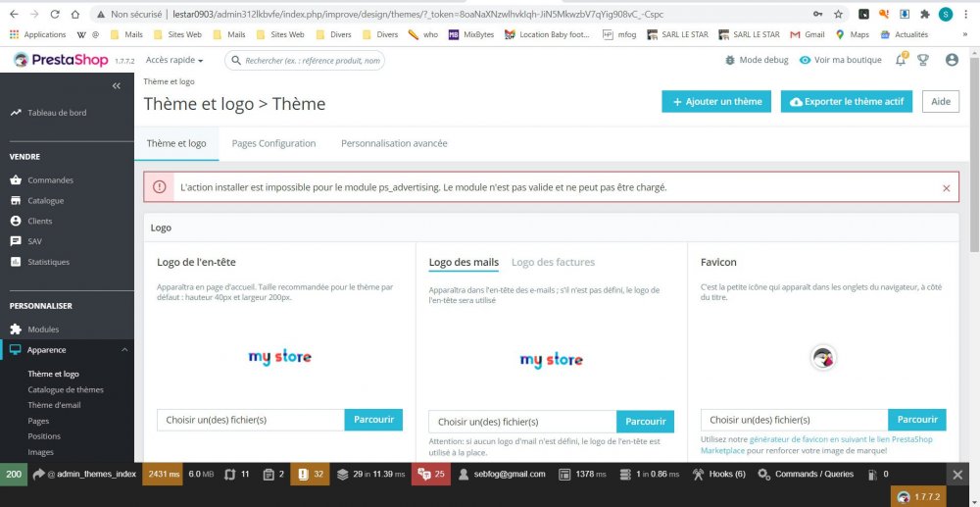Click the Aide button
Screen dimensions: 980x507
[941, 102]
